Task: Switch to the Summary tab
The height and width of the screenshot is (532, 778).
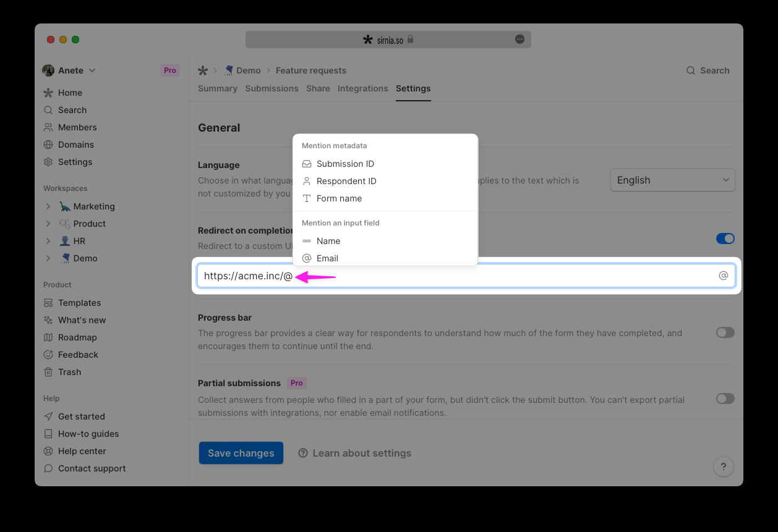Action: pos(218,88)
